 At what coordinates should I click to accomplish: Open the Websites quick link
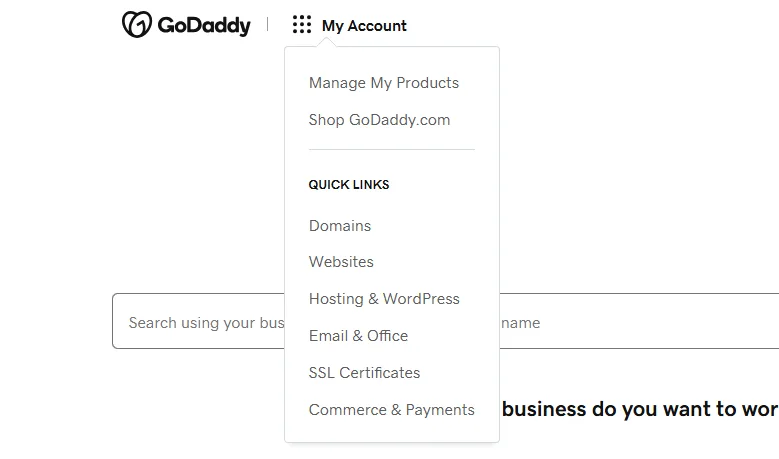[341, 262]
